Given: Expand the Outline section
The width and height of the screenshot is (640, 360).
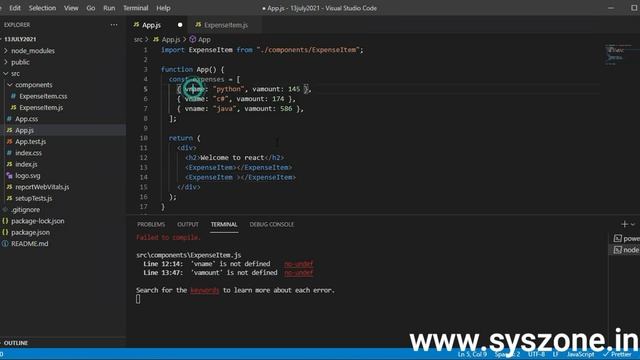Looking at the screenshot, I should [x=16, y=343].
